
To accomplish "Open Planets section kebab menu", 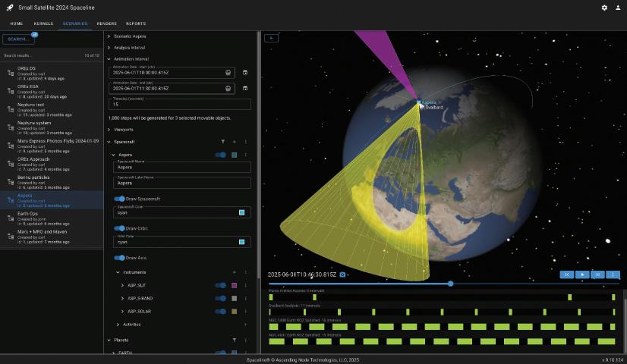I will (245, 340).
